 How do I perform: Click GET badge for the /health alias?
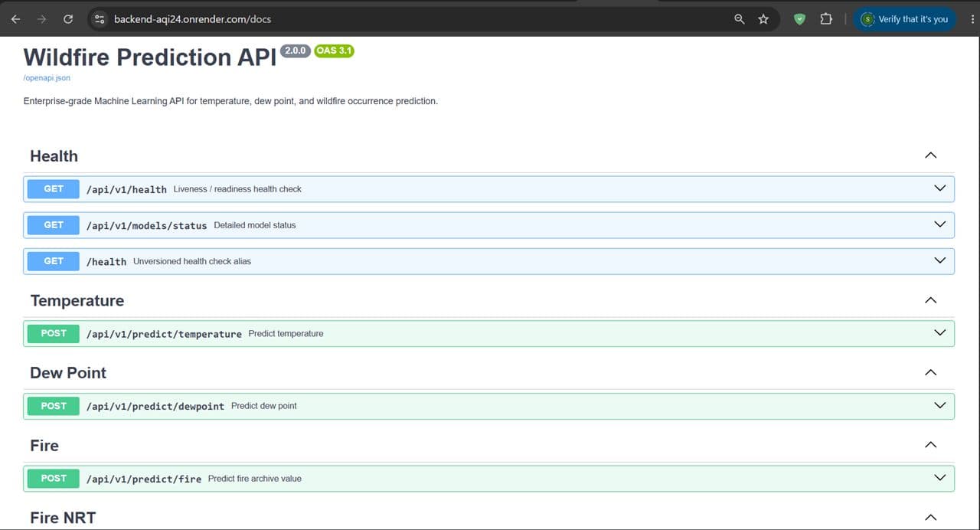[x=54, y=260]
